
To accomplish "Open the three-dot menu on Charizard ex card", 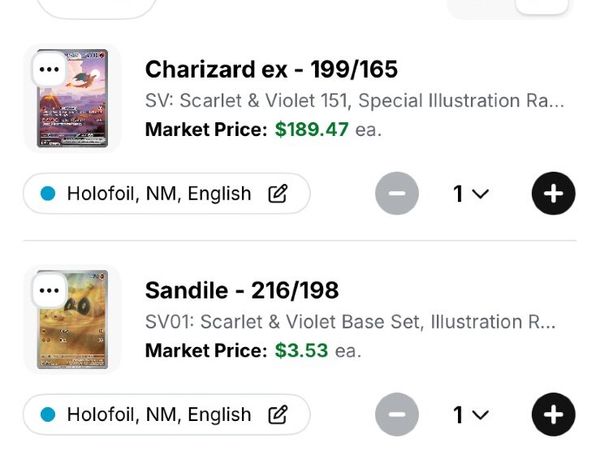I will pyautogui.click(x=49, y=69).
